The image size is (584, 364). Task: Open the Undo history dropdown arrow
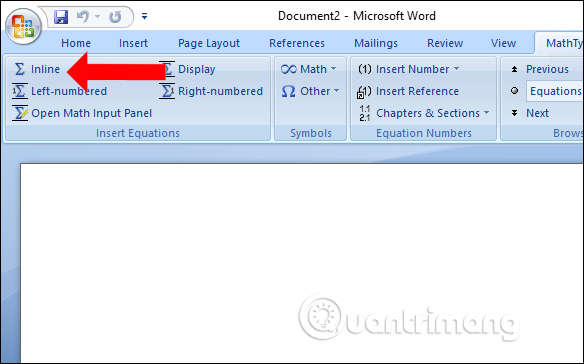pos(98,16)
